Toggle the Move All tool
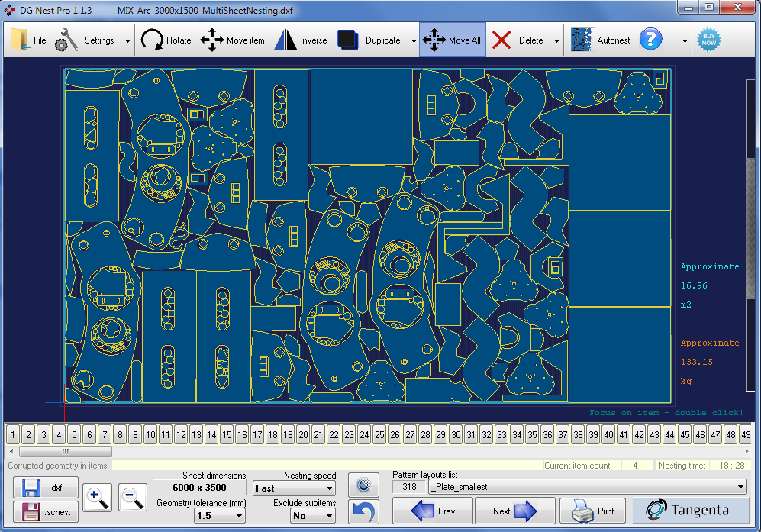Viewport: 761px width, 532px height. (x=453, y=40)
